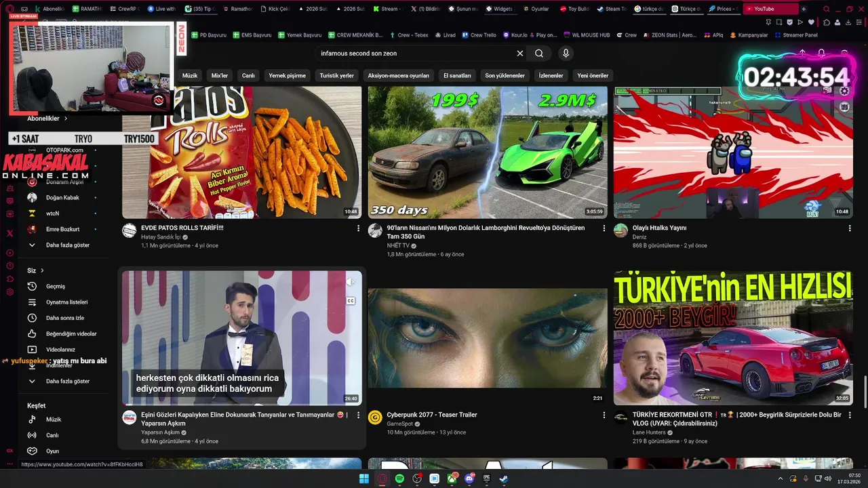This screenshot has height=488, width=868.
Task: Switch to the Toy Build browser tab
Action: [576, 9]
